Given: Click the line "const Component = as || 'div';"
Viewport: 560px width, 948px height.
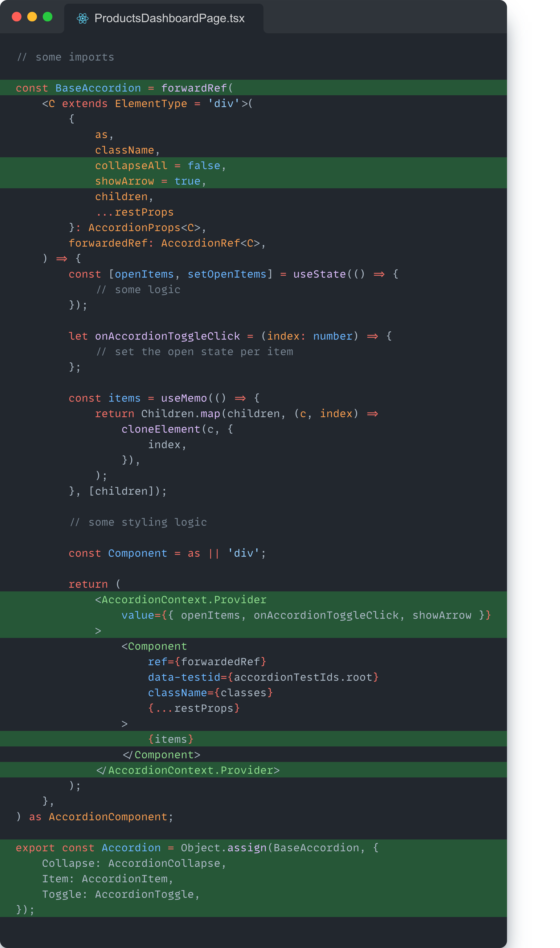Looking at the screenshot, I should click(x=167, y=553).
